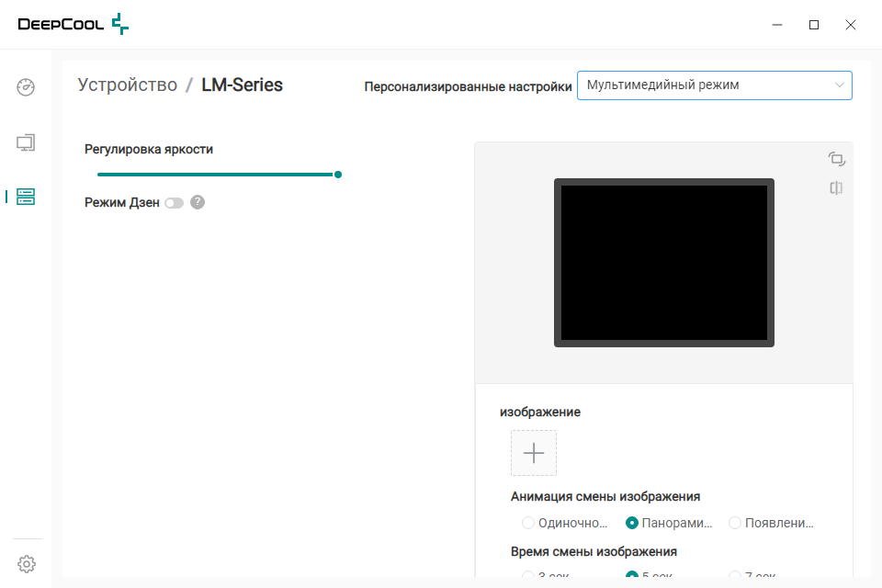The width and height of the screenshot is (882, 588).
Task: Click the DeepCool logo
Action: 73,24
